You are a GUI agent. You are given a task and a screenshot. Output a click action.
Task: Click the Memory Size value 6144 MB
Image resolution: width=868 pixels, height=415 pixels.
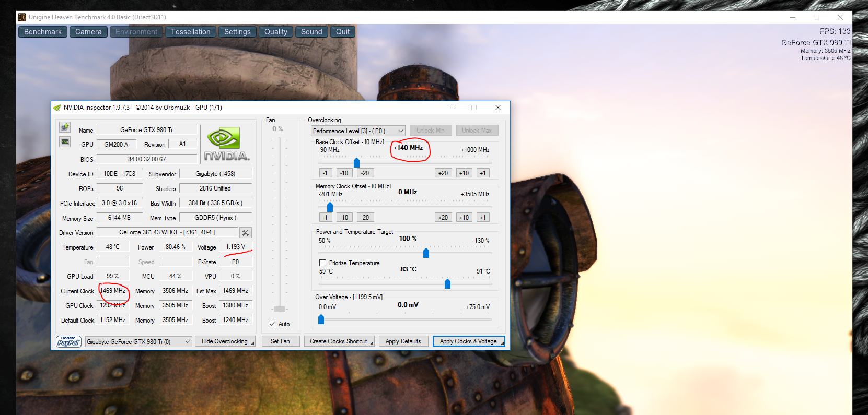[x=120, y=218]
